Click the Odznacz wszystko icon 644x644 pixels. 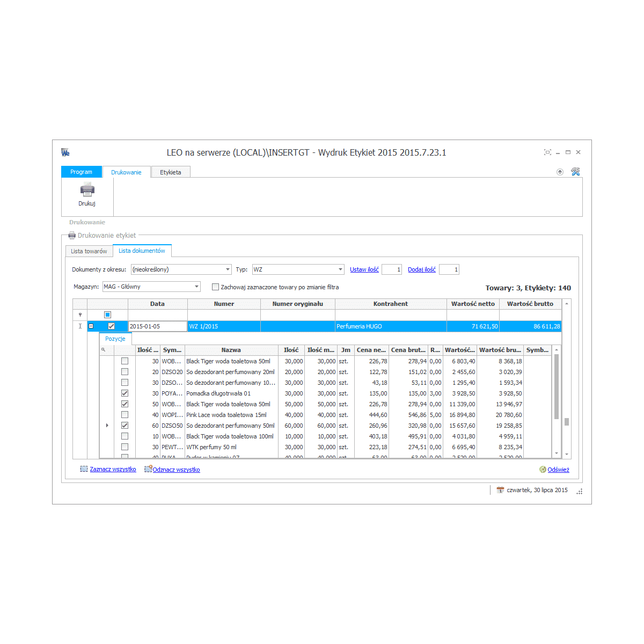[148, 470]
